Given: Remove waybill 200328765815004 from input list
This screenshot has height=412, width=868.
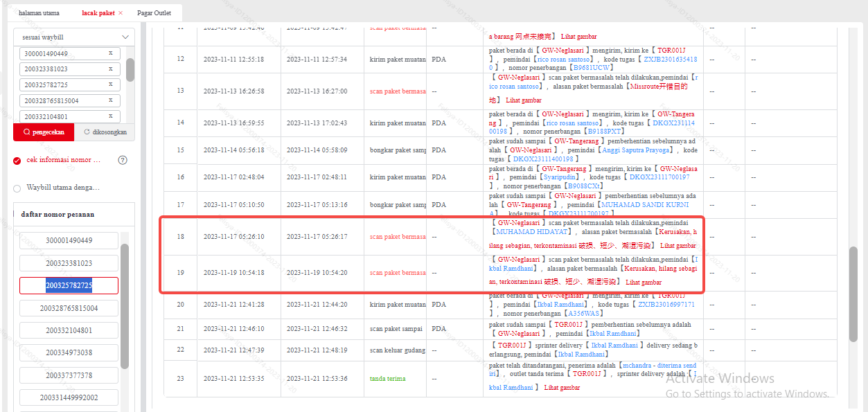Looking at the screenshot, I should point(110,100).
